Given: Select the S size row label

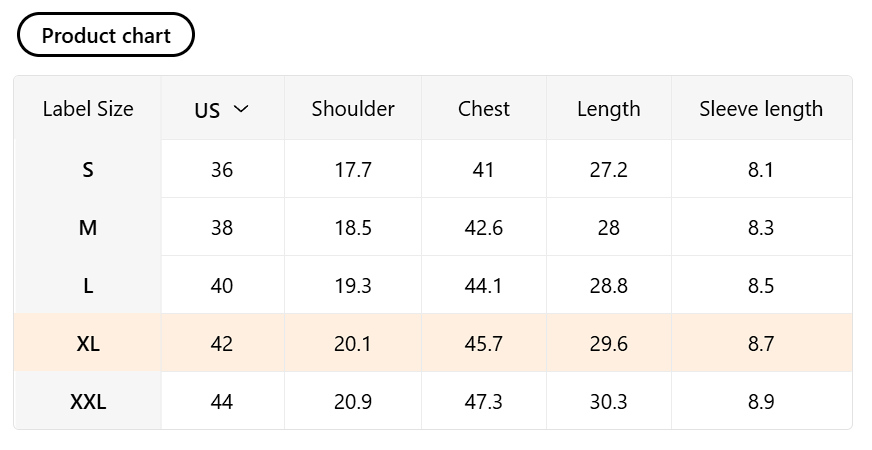Looking at the screenshot, I should [x=88, y=170].
